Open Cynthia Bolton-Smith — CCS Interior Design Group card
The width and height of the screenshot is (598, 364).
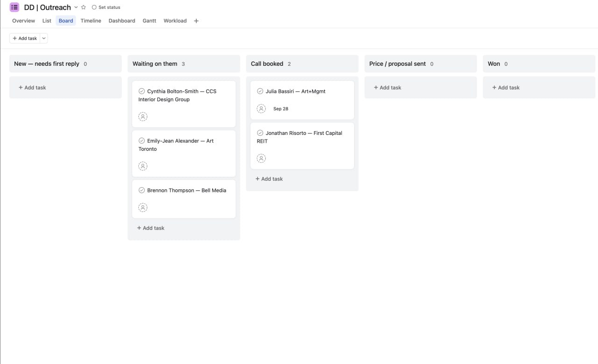(x=184, y=104)
